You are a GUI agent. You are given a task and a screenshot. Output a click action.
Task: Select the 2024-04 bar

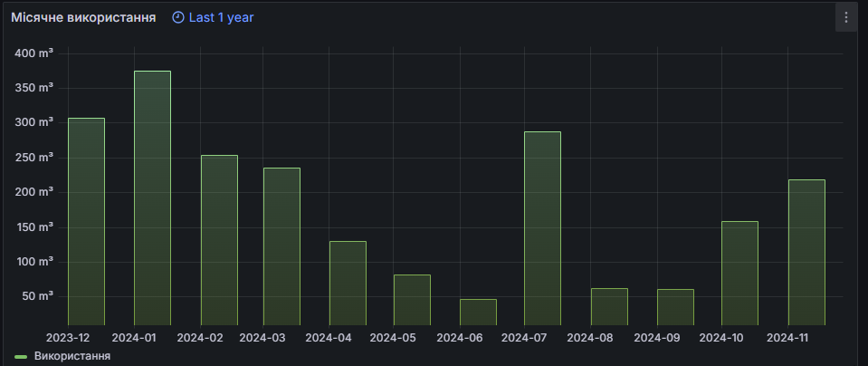click(x=348, y=283)
